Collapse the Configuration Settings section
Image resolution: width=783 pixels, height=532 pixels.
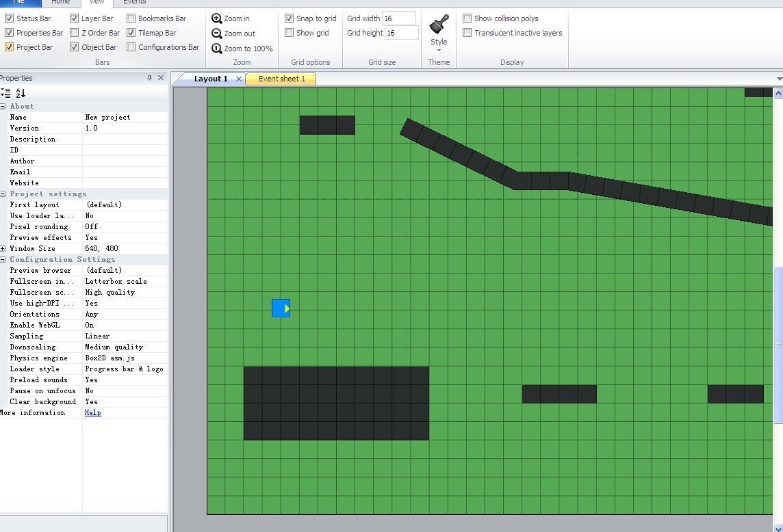click(x=3, y=260)
